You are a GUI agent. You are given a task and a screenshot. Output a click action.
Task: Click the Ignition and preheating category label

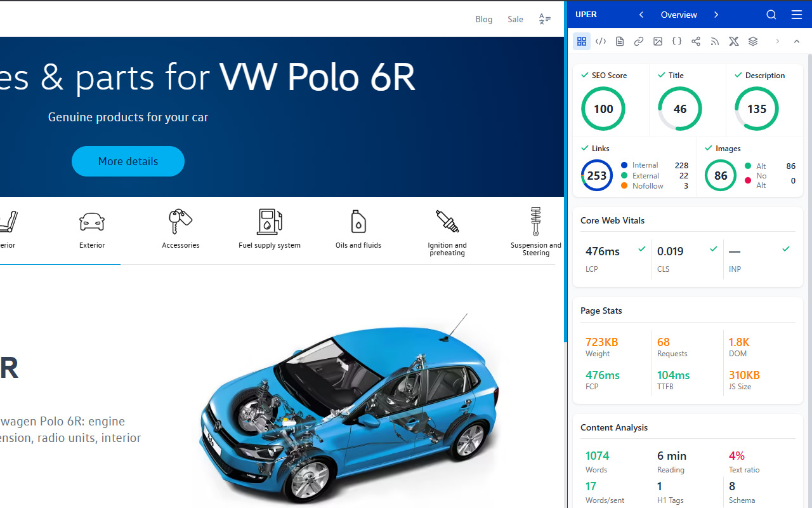[x=447, y=249]
